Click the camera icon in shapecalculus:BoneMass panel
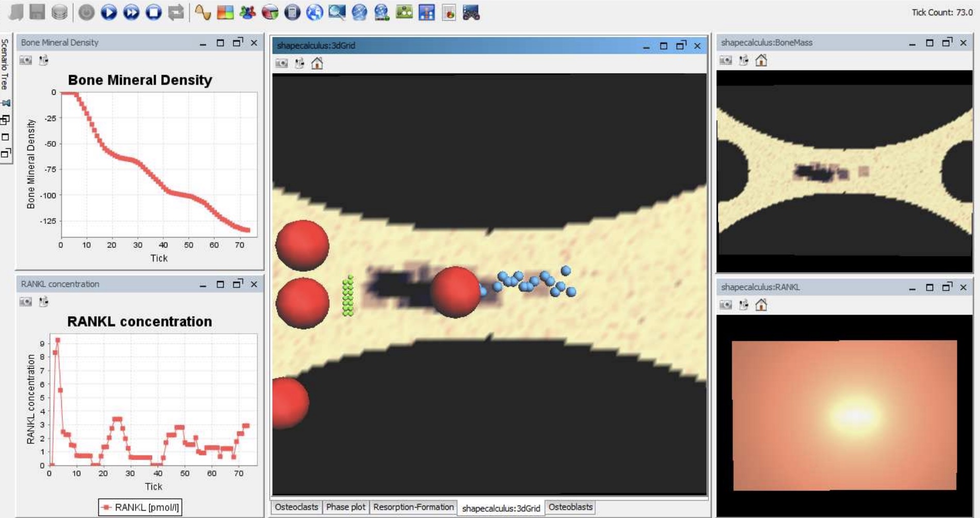This screenshot has height=518, width=980. [725, 60]
